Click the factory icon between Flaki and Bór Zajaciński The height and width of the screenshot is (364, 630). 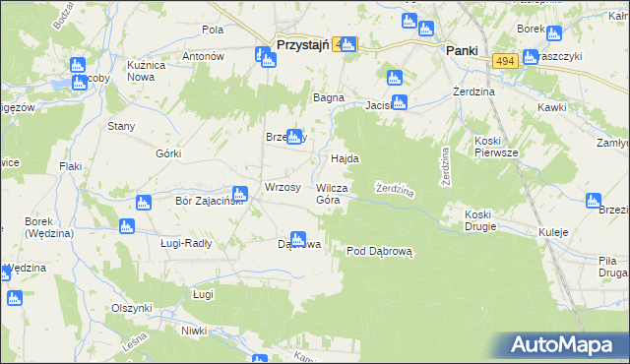tap(144, 203)
